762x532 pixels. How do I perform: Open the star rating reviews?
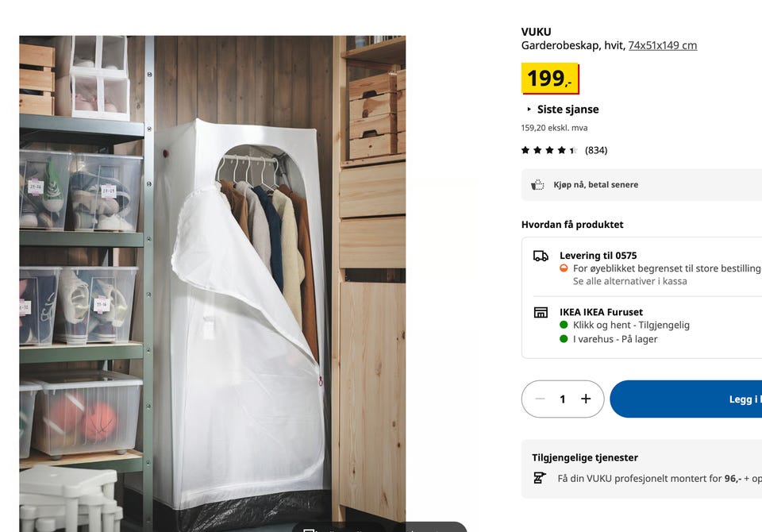[549, 150]
